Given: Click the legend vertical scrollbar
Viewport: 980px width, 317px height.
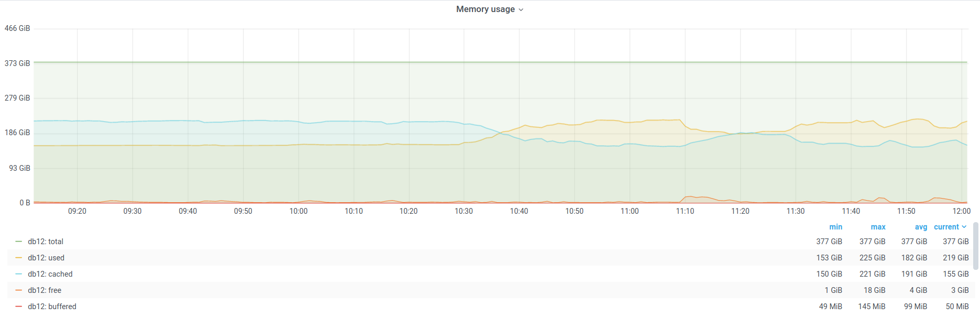Looking at the screenshot, I should (x=976, y=246).
